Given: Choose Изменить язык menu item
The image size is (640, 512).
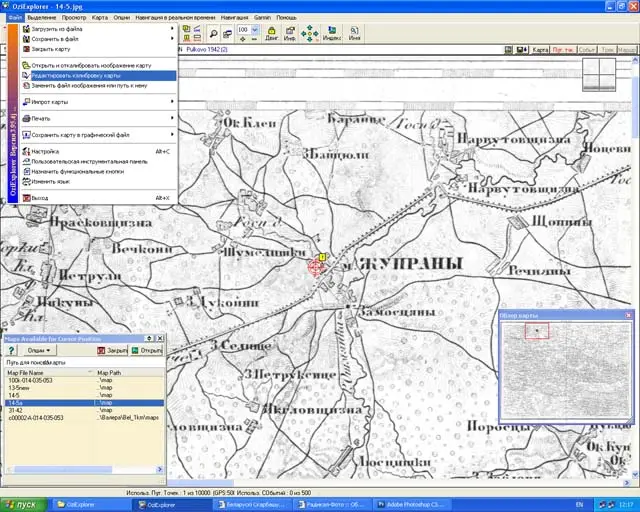Looking at the screenshot, I should pyautogui.click(x=98, y=182).
